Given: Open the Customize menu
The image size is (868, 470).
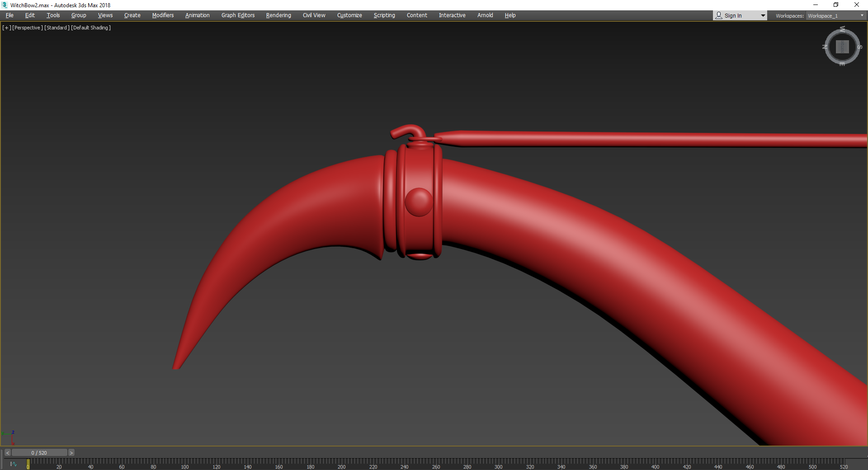Looking at the screenshot, I should tap(349, 15).
